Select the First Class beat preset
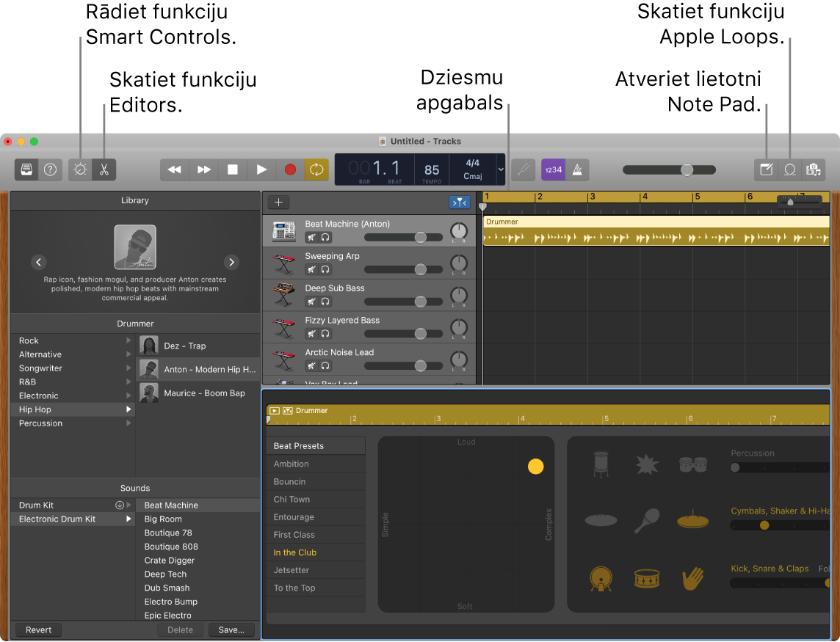This screenshot has width=840, height=642. [316, 534]
